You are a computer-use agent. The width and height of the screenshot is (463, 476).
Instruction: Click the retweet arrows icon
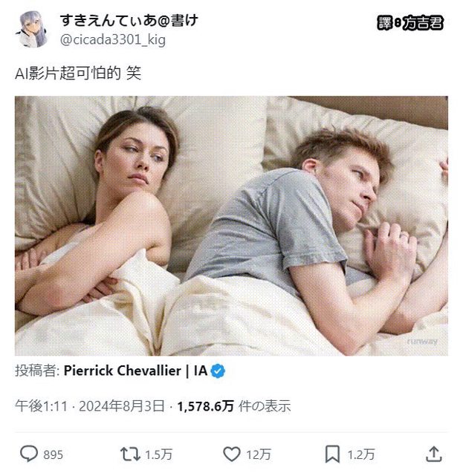[130, 454]
